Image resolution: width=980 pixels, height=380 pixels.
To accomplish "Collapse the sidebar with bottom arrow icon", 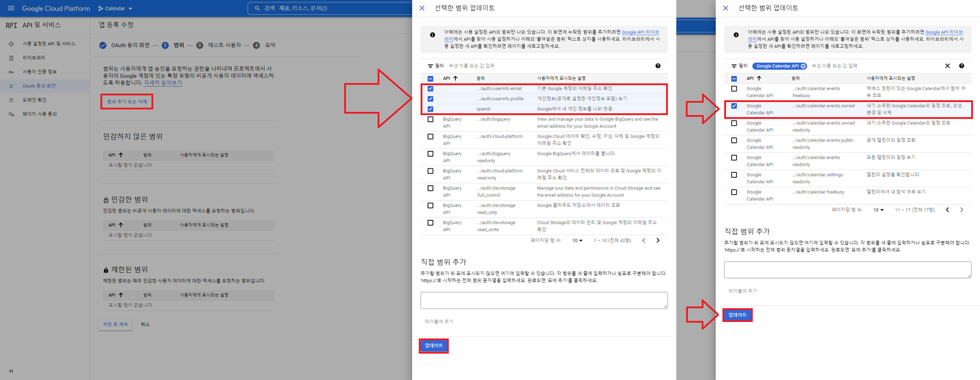I will click(x=11, y=371).
